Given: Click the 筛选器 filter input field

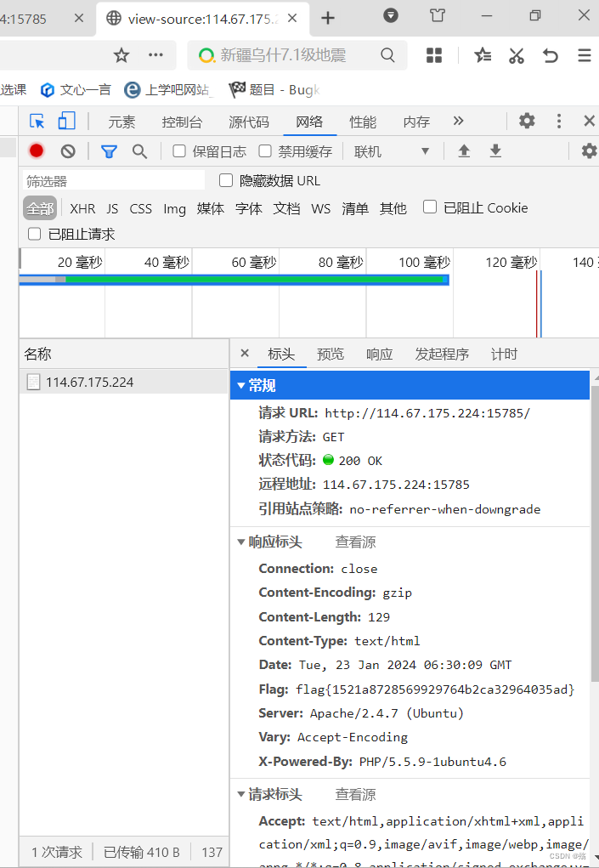Looking at the screenshot, I should pyautogui.click(x=113, y=181).
